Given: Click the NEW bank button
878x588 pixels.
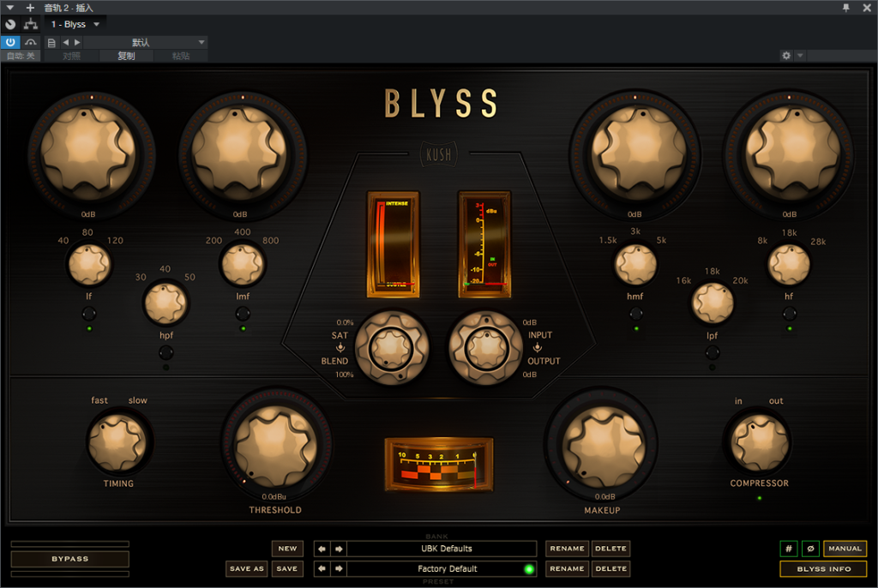Looking at the screenshot, I should tap(287, 549).
